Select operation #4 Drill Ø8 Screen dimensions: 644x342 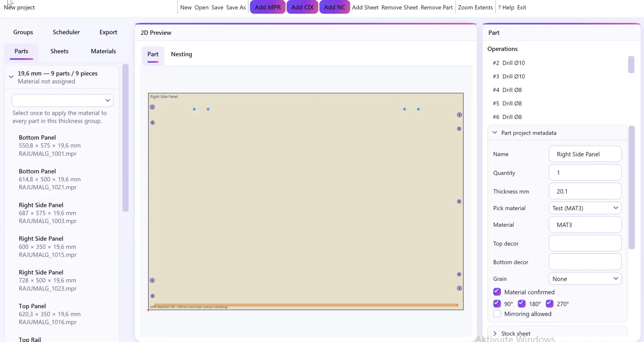click(x=507, y=90)
